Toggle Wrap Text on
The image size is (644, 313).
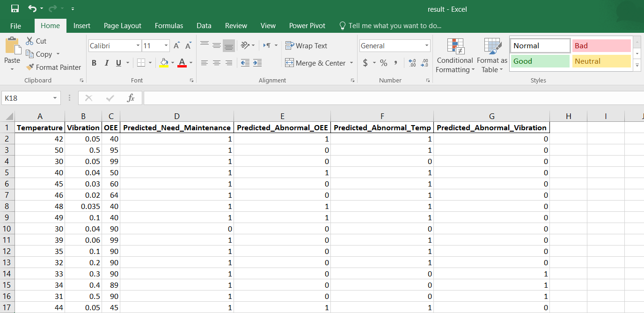pyautogui.click(x=306, y=46)
